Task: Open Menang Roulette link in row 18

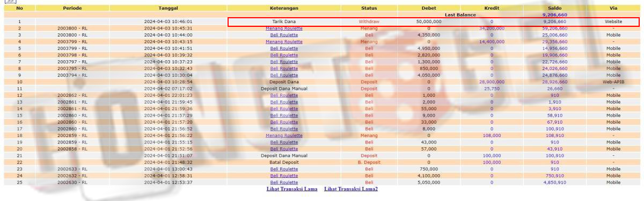Action: tap(284, 135)
